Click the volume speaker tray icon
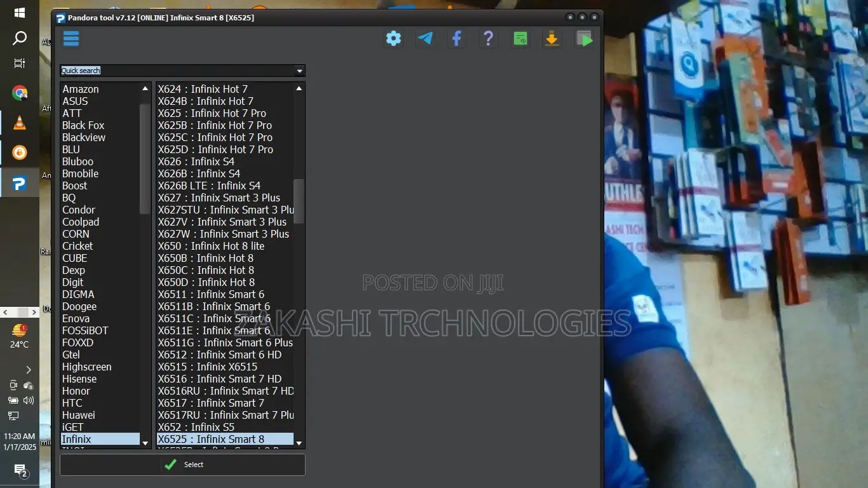Viewport: 868px width, 488px height. pyautogui.click(x=29, y=400)
